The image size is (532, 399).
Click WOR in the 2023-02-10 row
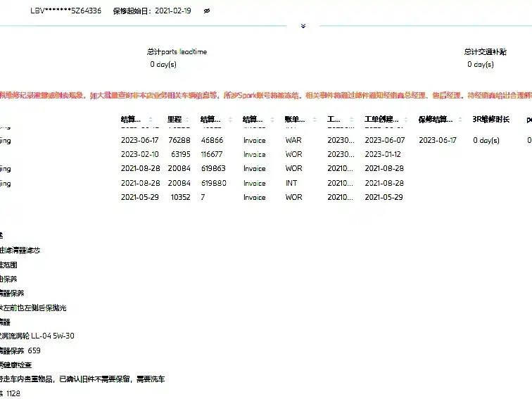coord(294,154)
